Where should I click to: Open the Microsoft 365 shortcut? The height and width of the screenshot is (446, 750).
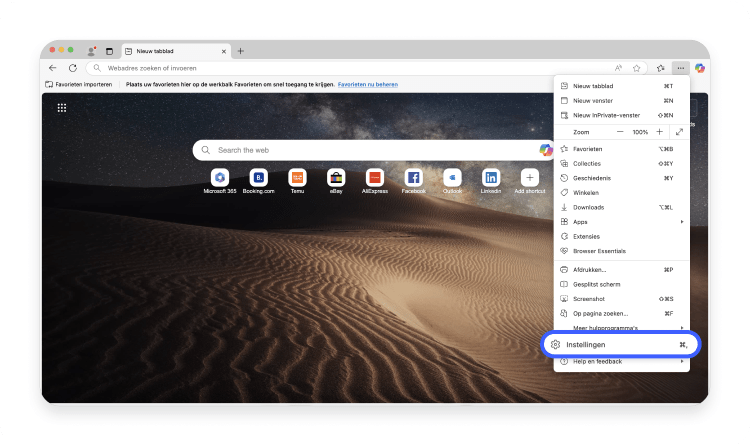[x=220, y=181]
